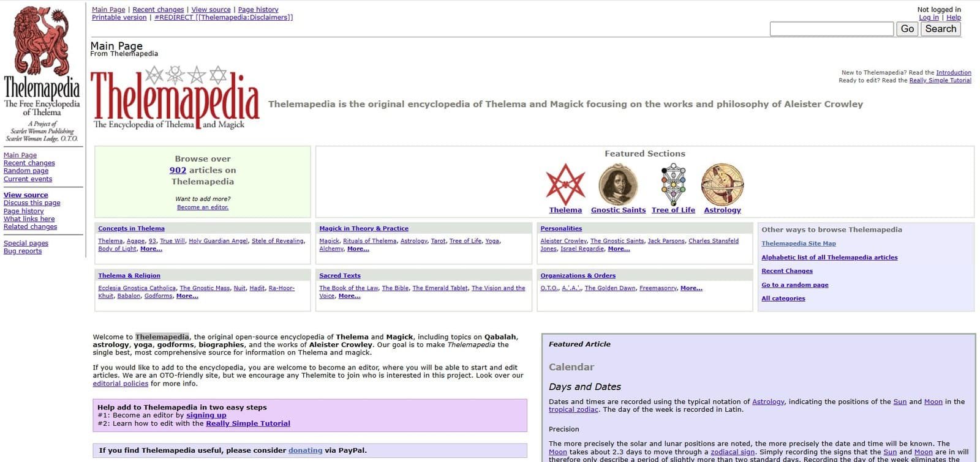Open the Help link at top right
Image resolution: width=980 pixels, height=462 pixels.
[x=954, y=18]
